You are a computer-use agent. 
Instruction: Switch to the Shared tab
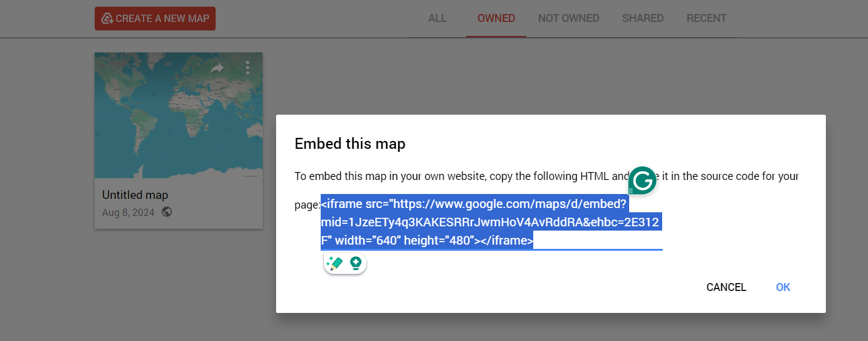click(x=643, y=18)
